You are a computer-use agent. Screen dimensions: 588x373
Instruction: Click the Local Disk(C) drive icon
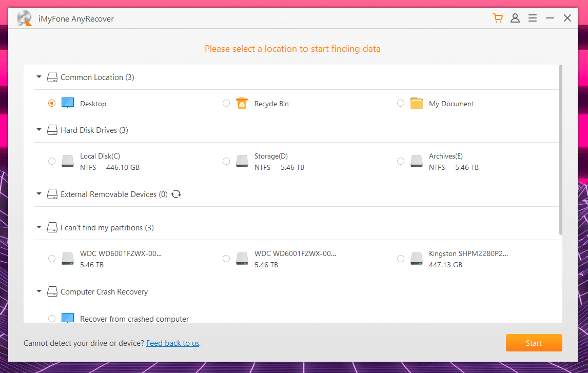(68, 161)
